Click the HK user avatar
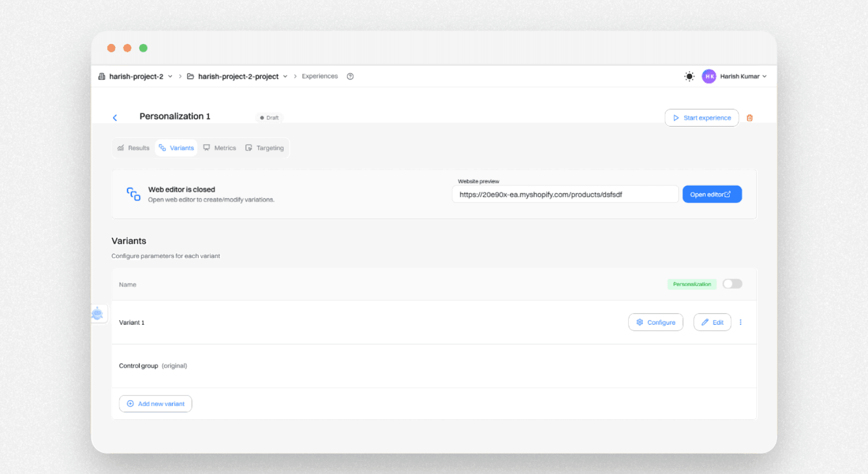Screen dimensions: 868x474 click(709, 77)
